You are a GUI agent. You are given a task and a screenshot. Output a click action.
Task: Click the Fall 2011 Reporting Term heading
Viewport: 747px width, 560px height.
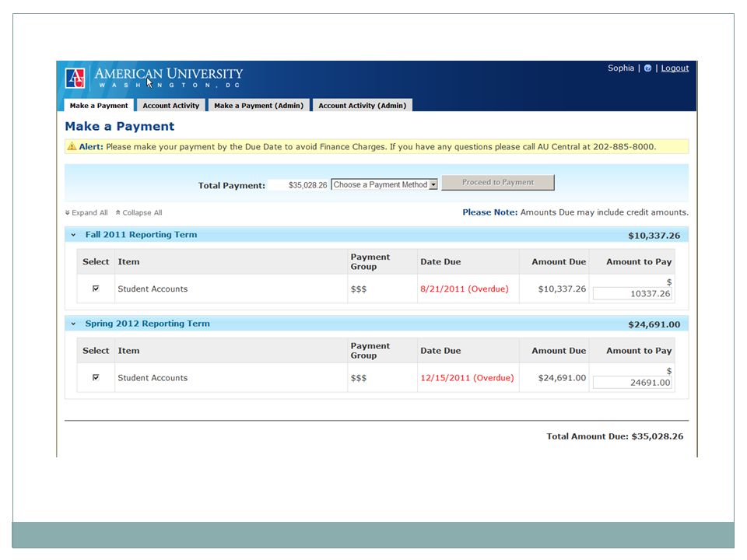coord(141,234)
